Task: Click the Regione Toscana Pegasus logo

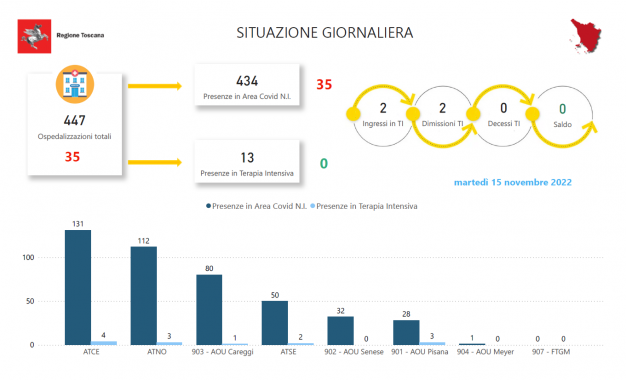Action: (x=34, y=36)
